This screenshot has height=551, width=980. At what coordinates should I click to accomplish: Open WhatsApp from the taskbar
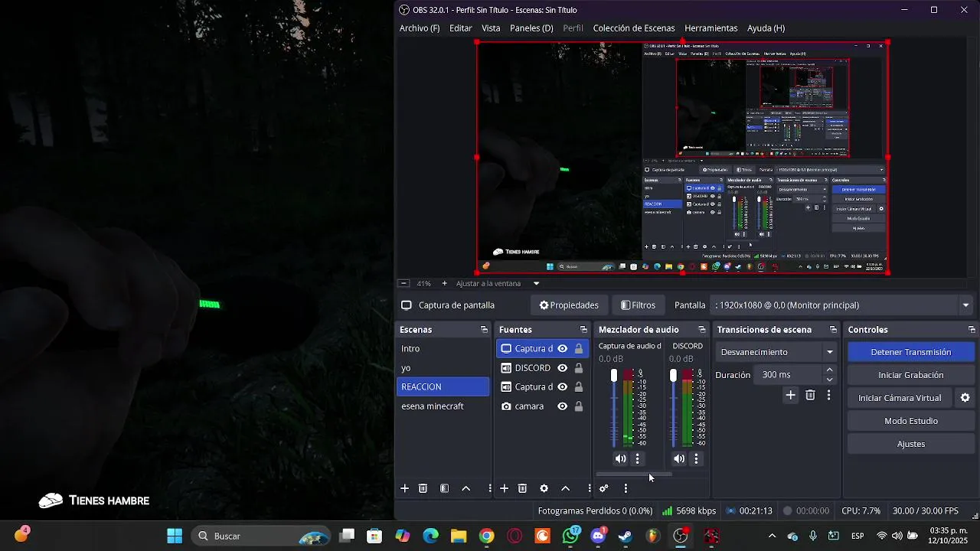570,536
